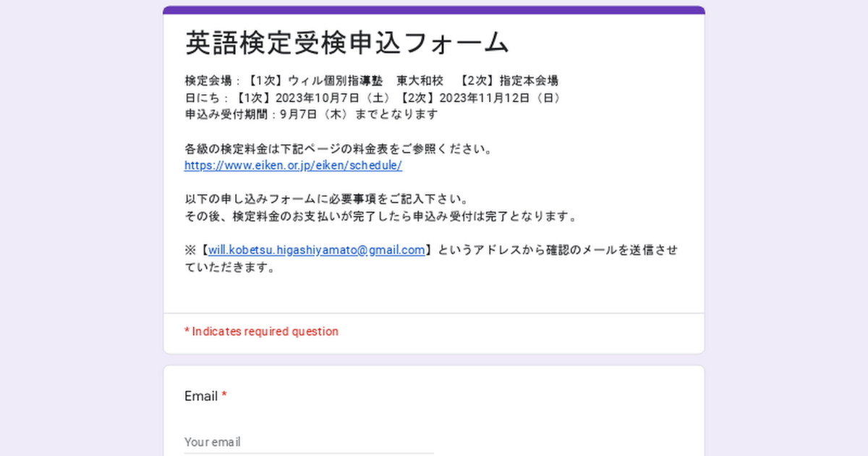Click the 'Email' question label

[200, 396]
